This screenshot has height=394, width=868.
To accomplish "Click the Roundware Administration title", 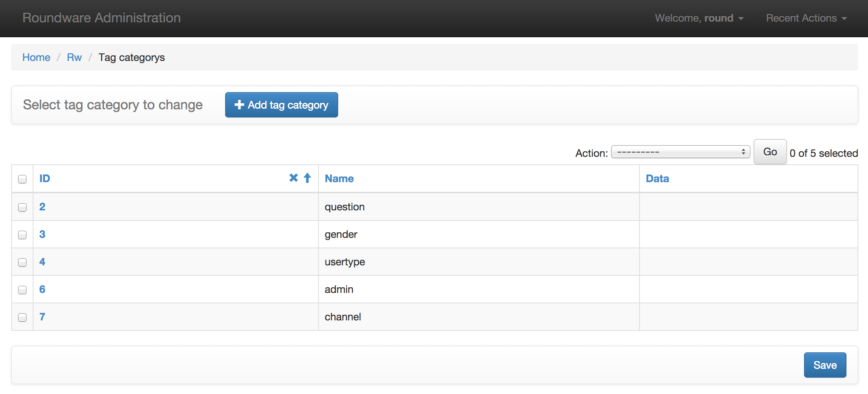I will click(101, 18).
